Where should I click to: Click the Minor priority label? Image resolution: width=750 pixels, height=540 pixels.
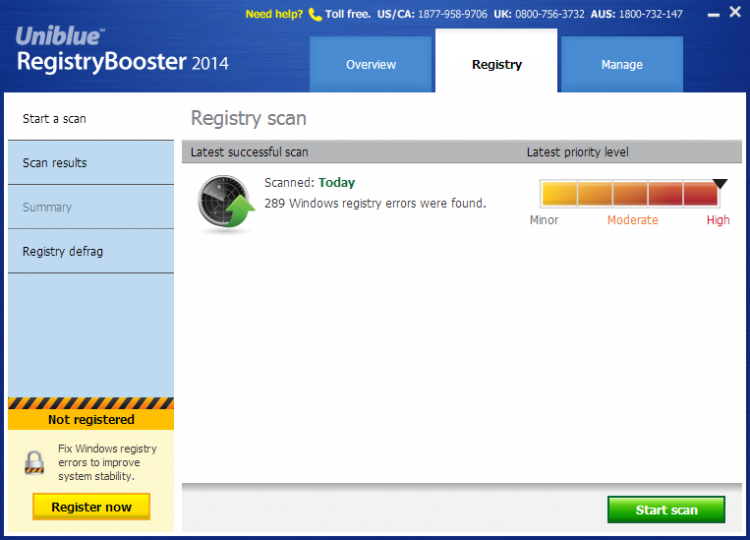point(544,220)
